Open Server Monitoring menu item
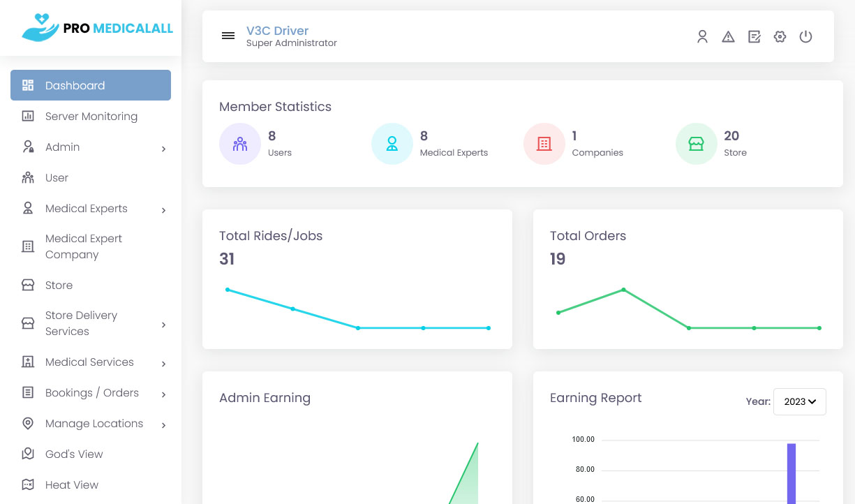Viewport: 855px width, 504px height. tap(91, 116)
